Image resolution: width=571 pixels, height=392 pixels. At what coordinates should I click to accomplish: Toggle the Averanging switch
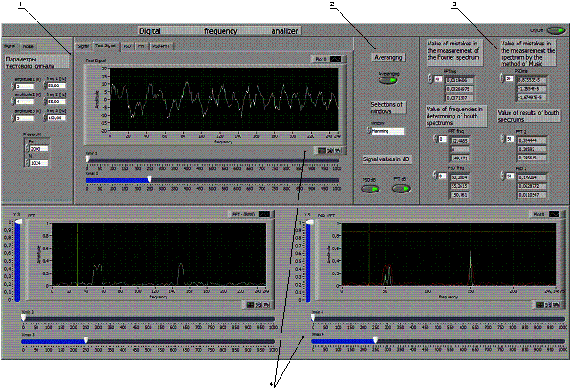[x=388, y=80]
